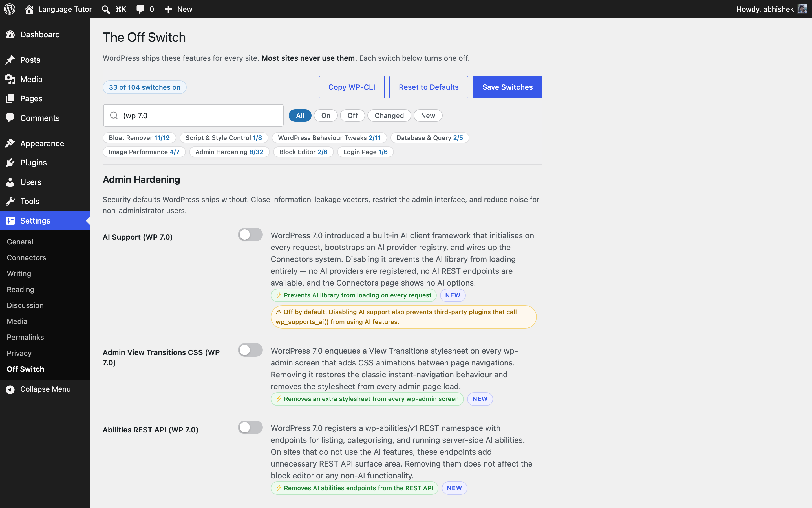Open the Discussion settings submenu
Screen dimensions: 812x508
25,305
